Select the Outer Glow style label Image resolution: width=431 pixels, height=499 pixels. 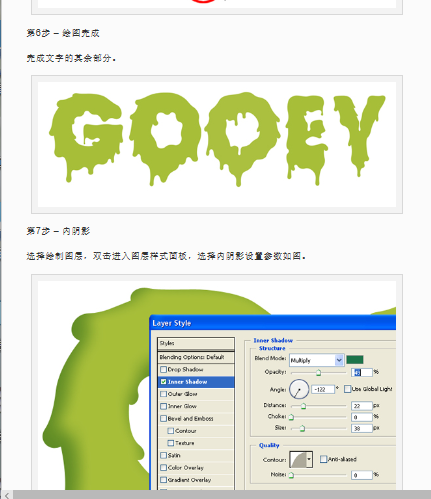(x=182, y=394)
